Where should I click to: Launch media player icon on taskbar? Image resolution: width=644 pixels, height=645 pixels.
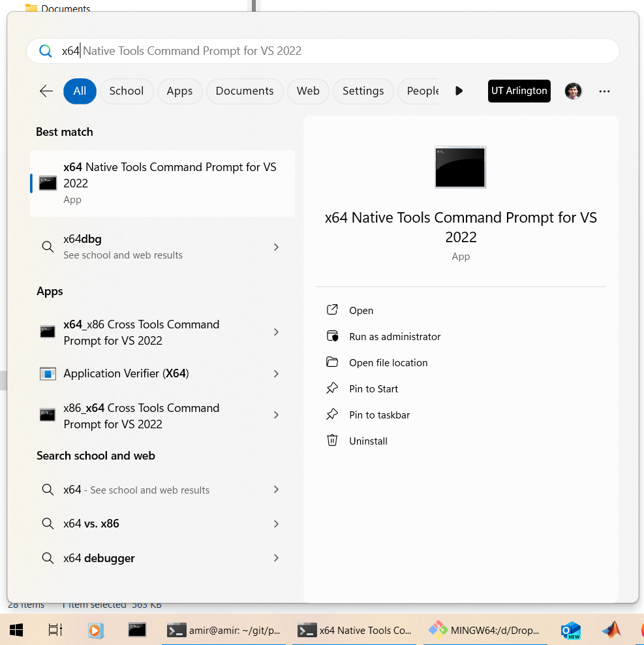pyautogui.click(x=95, y=630)
